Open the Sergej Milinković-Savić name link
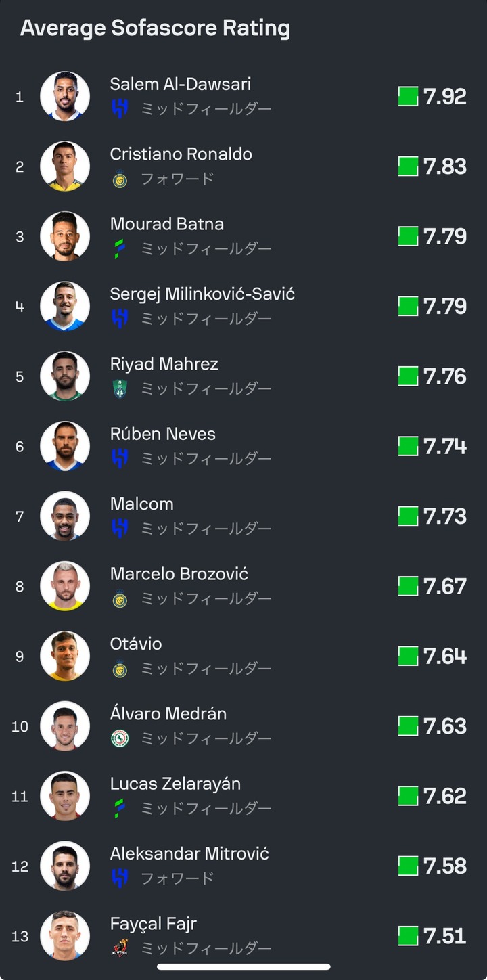487x980 pixels. tap(202, 294)
